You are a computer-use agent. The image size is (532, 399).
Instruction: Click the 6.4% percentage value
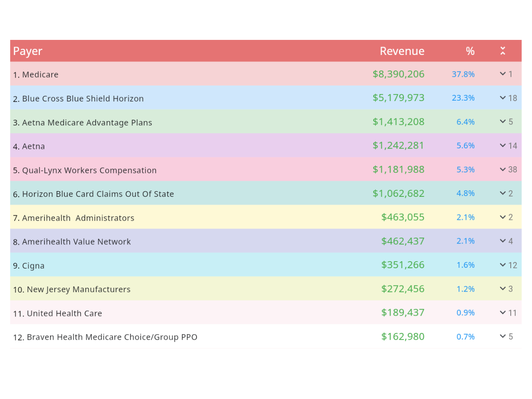(x=465, y=122)
